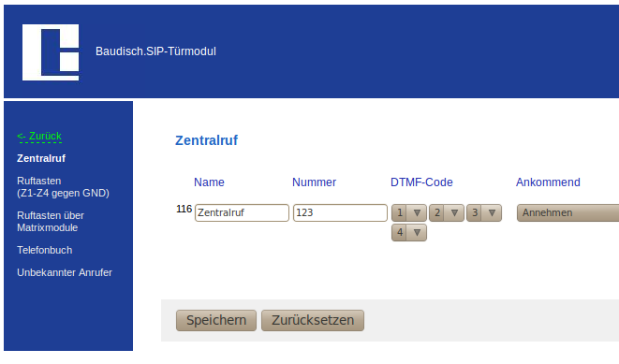Open Unbekannter Anrufer page
This screenshot has height=364, width=619.
click(65, 272)
